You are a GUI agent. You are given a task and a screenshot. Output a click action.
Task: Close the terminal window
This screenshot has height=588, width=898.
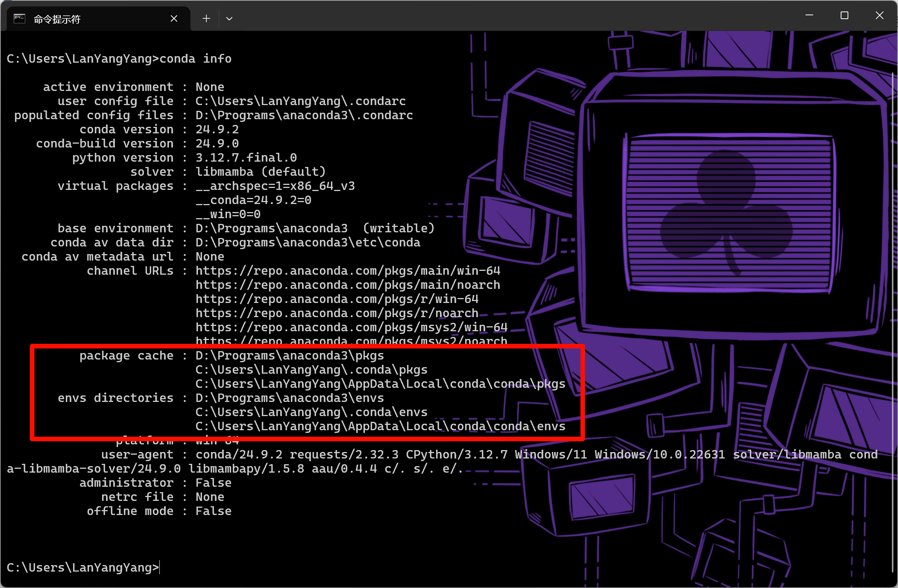tap(879, 15)
